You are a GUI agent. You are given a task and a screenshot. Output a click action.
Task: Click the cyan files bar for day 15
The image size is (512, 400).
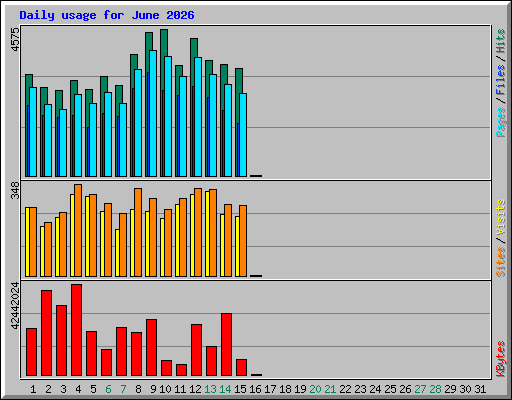pyautogui.click(x=243, y=135)
